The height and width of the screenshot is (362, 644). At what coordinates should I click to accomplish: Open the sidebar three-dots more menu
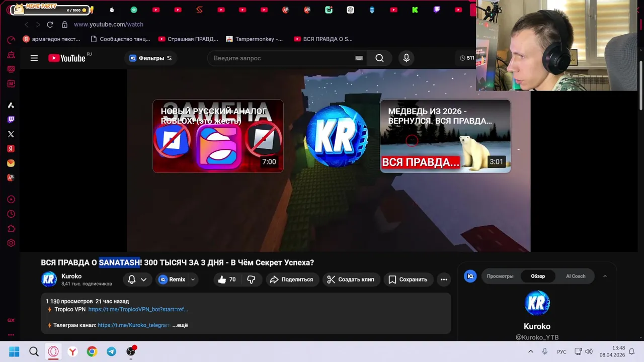pyautogui.click(x=11, y=334)
